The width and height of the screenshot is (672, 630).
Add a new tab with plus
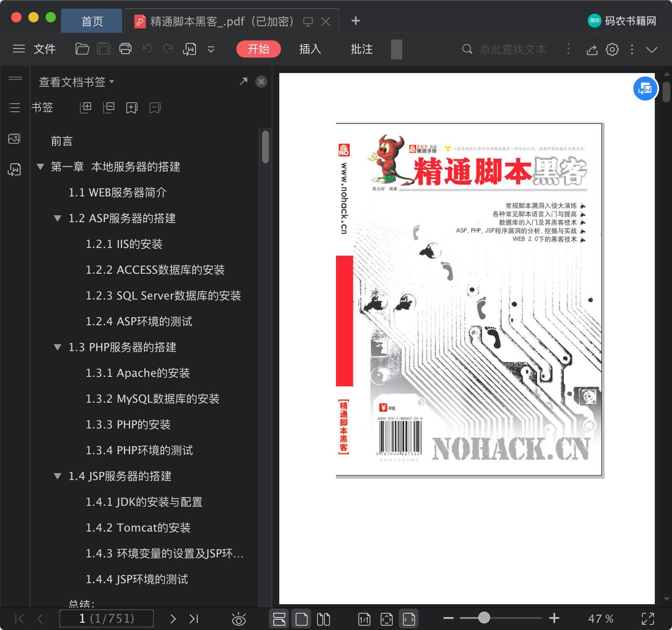tap(356, 21)
